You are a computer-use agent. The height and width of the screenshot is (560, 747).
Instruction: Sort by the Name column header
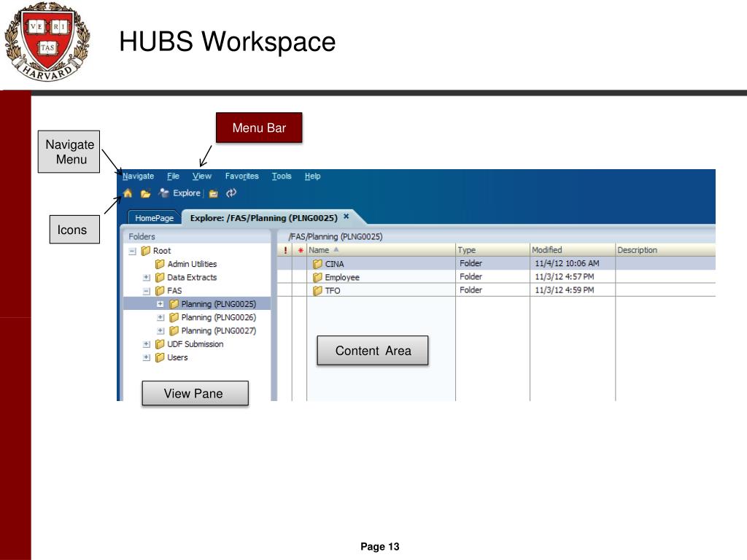tap(381, 250)
